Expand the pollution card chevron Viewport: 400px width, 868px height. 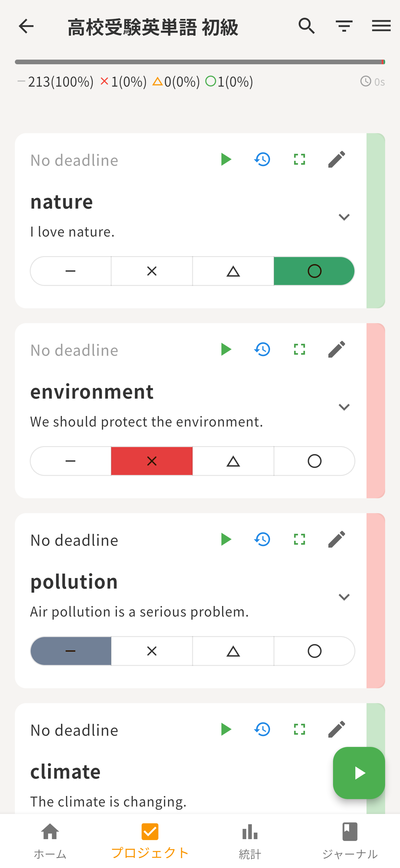click(344, 597)
